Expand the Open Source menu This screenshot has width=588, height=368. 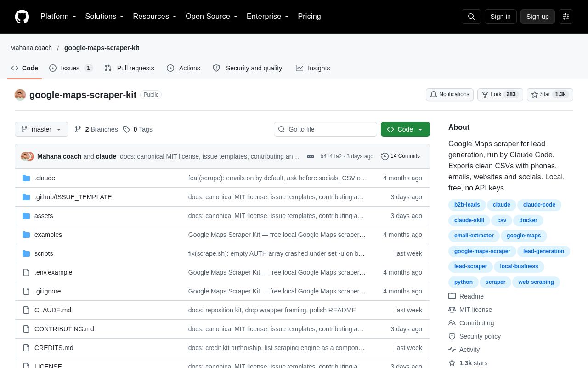coord(212,17)
